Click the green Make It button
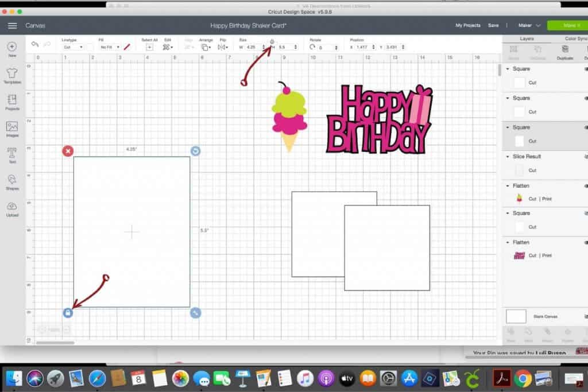588x392 pixels. (567, 25)
